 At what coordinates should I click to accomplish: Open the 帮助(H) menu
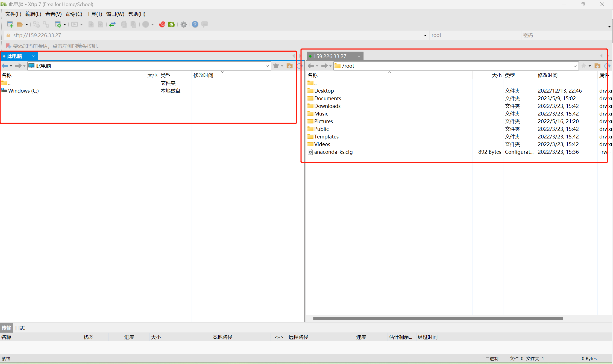click(x=137, y=14)
